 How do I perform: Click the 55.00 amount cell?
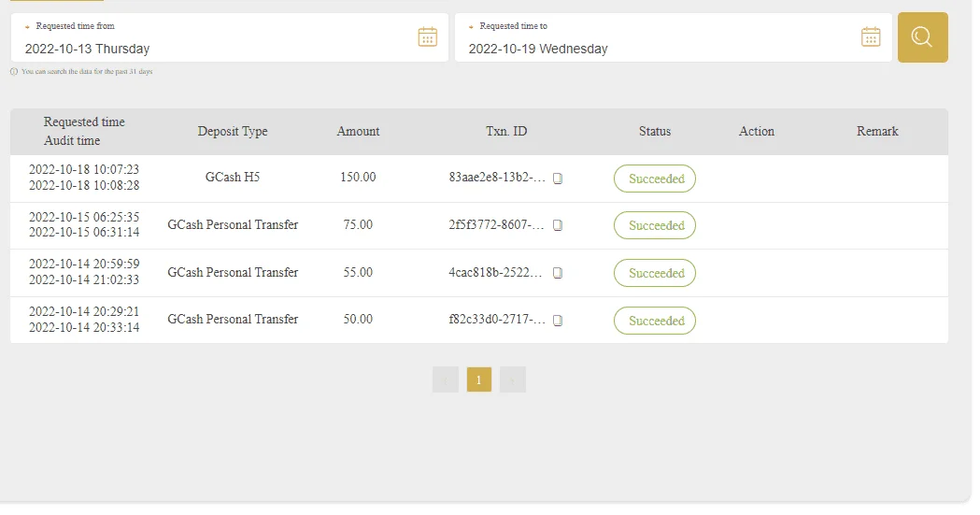pos(358,272)
